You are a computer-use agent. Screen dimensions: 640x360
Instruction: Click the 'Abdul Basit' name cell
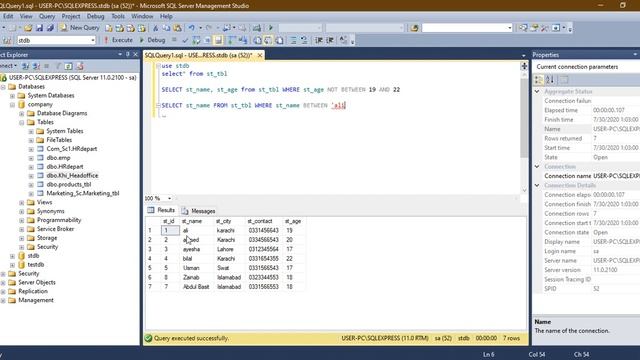tap(197, 287)
